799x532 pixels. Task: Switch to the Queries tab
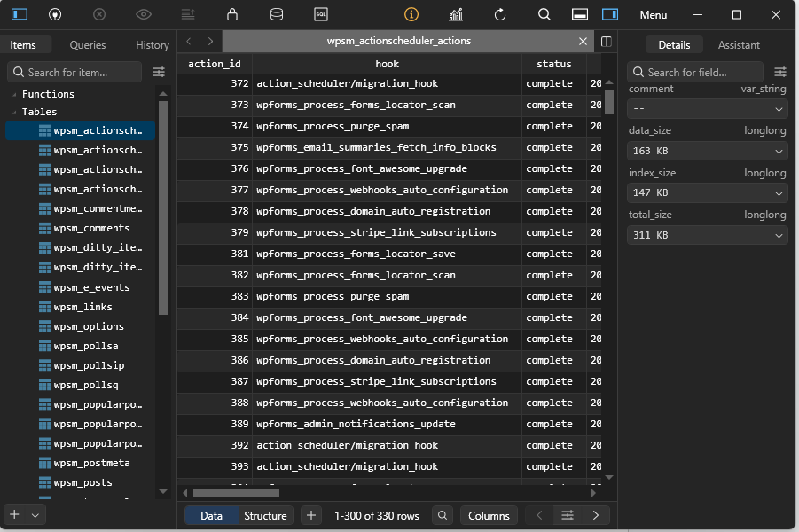88,45
